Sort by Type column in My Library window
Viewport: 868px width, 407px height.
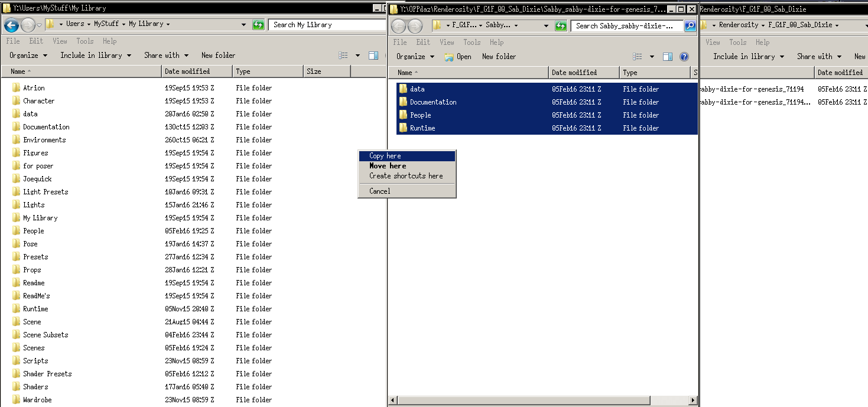268,71
